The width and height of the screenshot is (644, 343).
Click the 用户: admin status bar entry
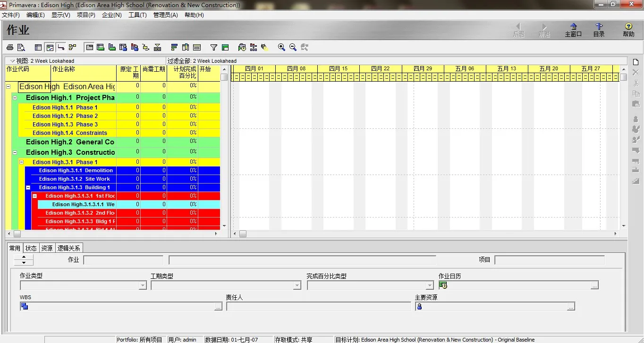185,340
